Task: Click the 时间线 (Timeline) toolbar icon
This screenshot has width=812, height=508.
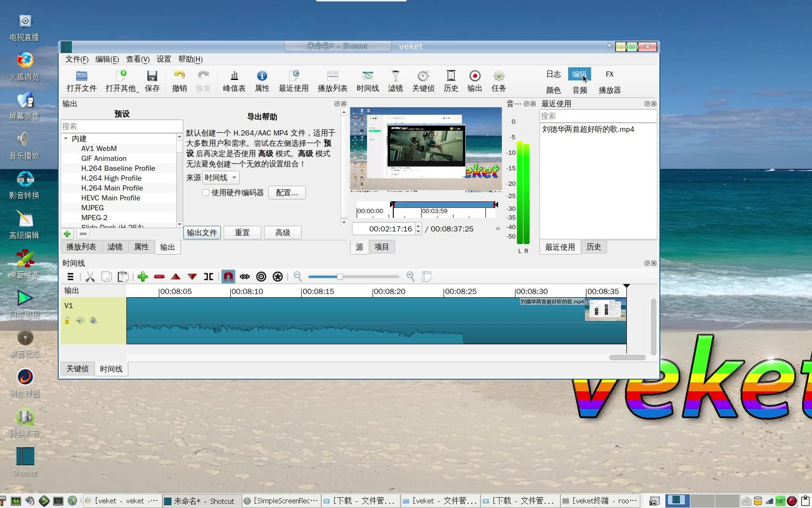Action: 367,81
